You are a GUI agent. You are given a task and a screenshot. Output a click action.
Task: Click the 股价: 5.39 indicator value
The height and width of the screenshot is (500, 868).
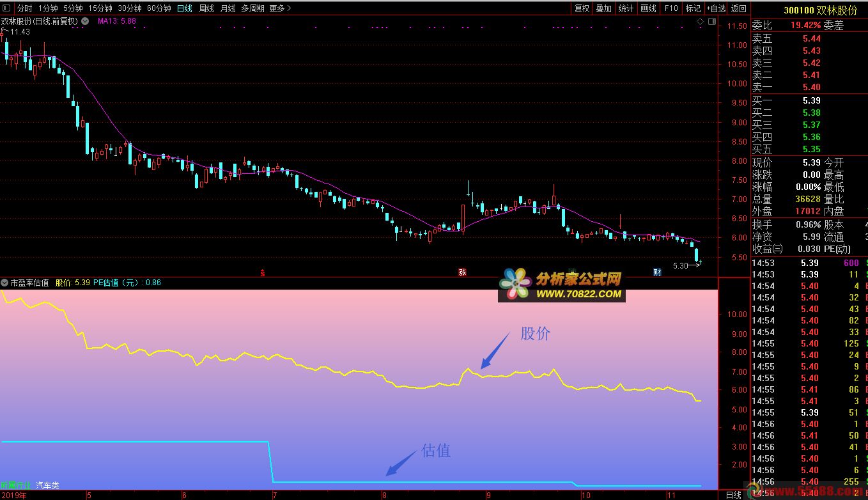point(72,282)
